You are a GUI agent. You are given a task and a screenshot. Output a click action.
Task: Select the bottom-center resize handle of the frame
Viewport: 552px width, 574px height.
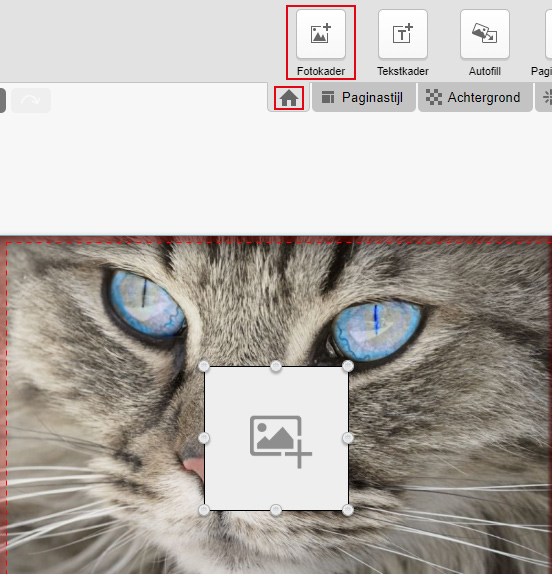click(x=276, y=510)
